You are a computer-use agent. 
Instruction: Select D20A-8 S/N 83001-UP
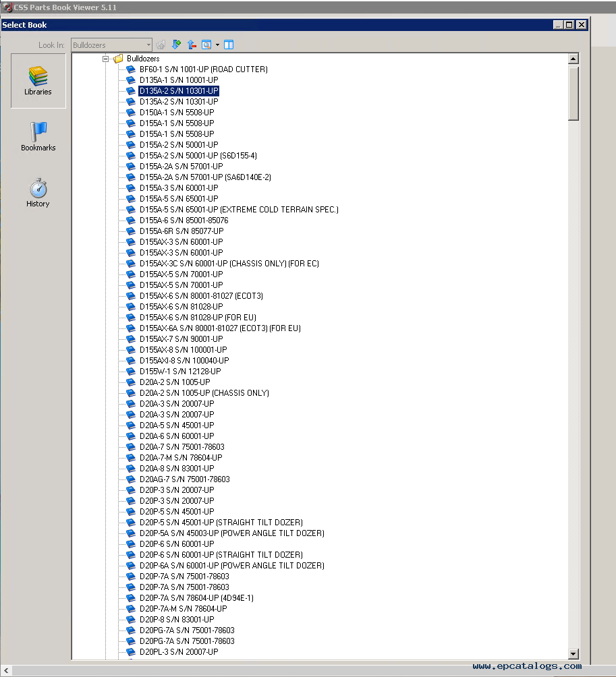pyautogui.click(x=177, y=469)
